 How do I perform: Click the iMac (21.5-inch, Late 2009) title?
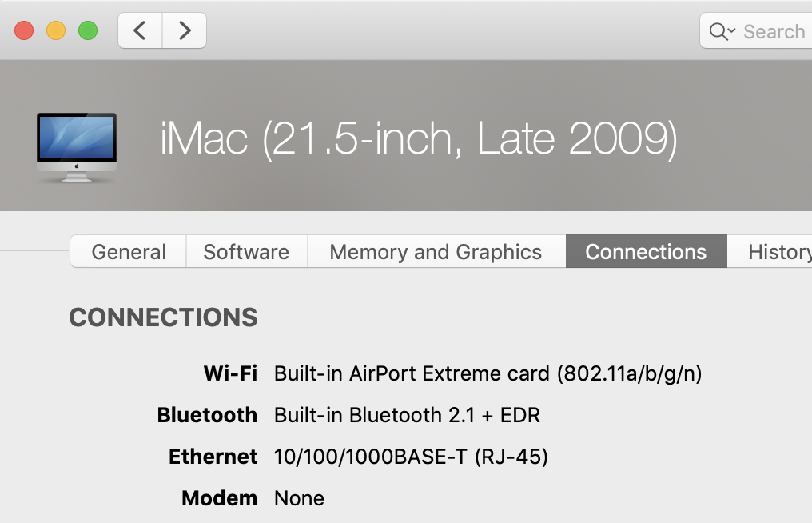coord(418,140)
